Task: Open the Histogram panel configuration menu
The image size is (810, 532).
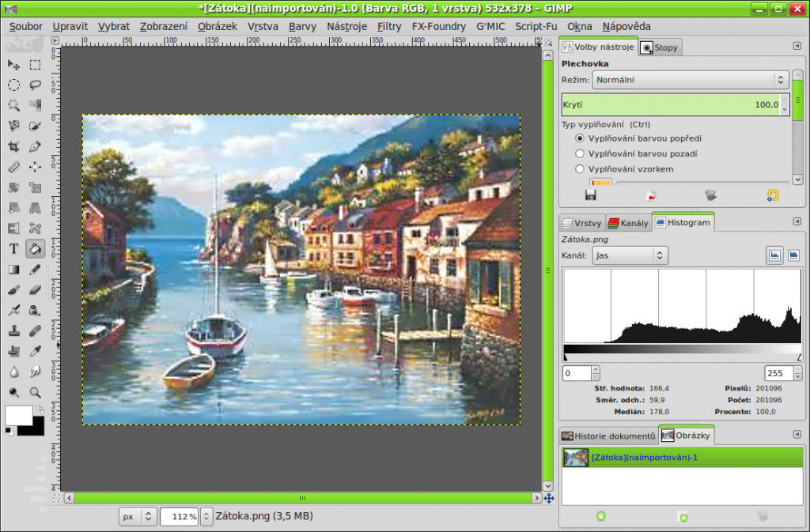Action: 797,221
